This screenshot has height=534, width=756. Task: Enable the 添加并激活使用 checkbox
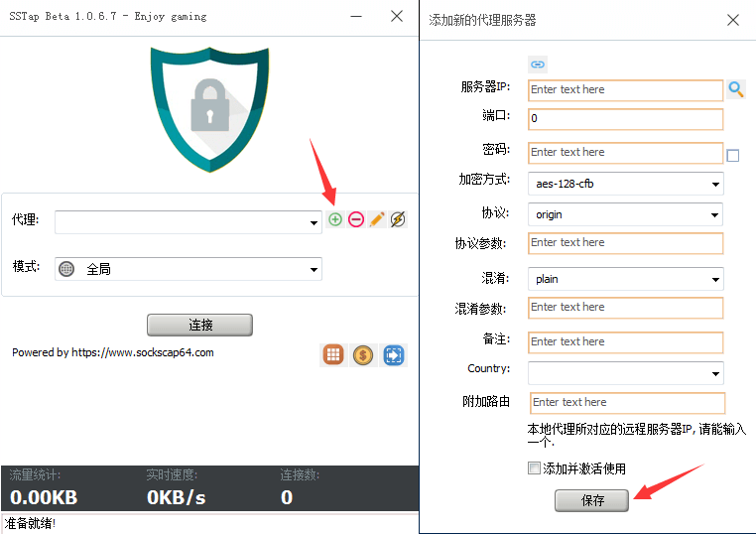pyautogui.click(x=534, y=467)
